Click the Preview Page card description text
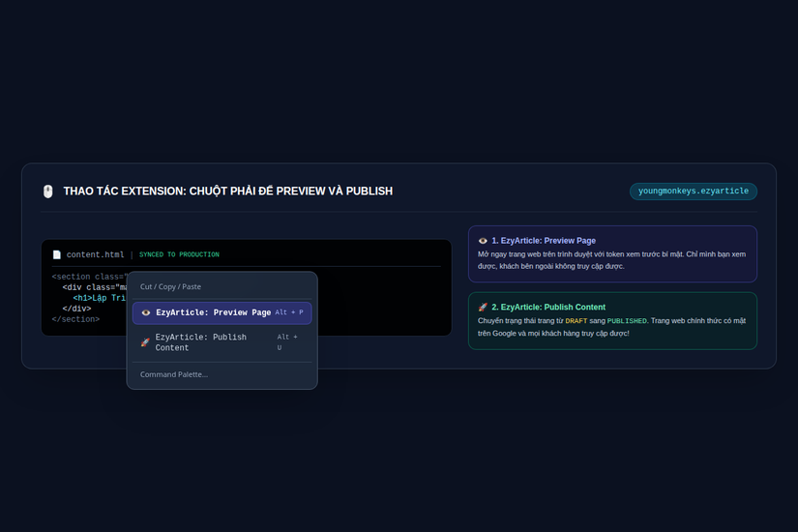The image size is (798, 532). point(611,260)
